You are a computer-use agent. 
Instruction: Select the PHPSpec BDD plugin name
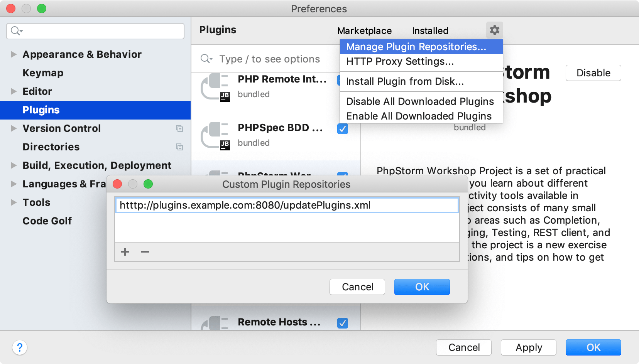[280, 128]
